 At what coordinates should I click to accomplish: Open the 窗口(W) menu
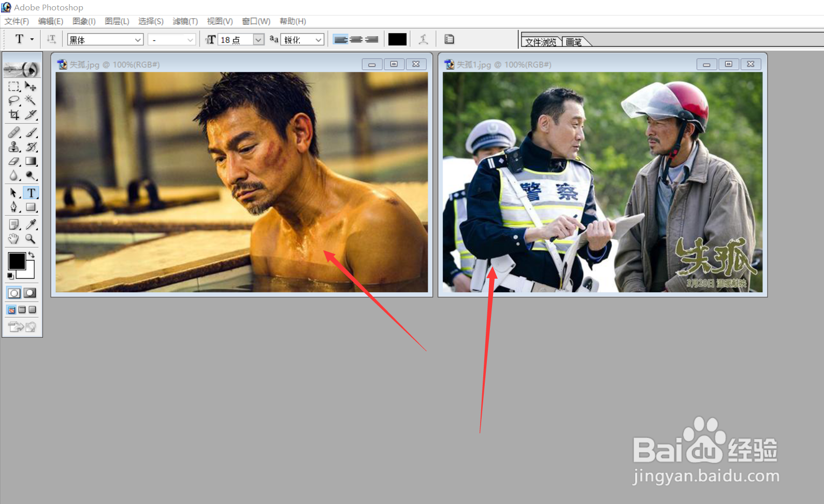(256, 21)
